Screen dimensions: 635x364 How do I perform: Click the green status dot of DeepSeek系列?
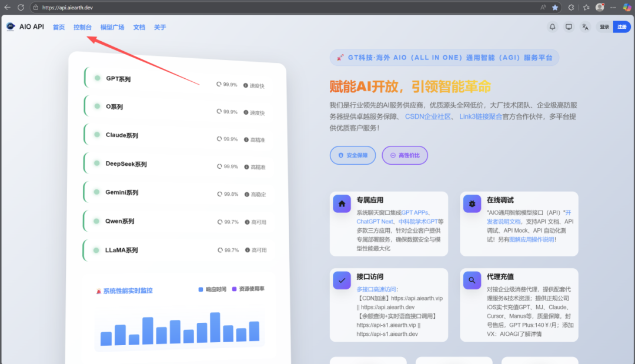[x=97, y=163]
